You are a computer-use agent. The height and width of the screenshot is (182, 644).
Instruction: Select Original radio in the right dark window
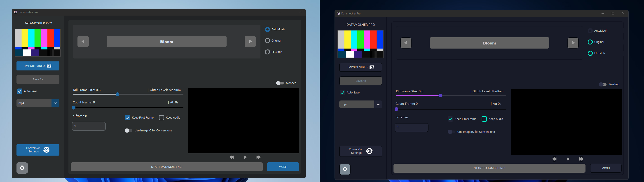(x=590, y=42)
